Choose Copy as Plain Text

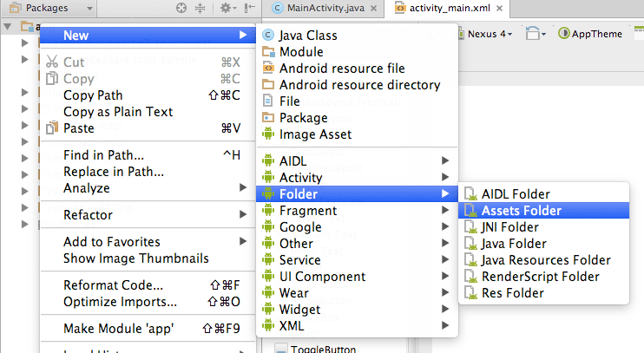(x=148, y=112)
